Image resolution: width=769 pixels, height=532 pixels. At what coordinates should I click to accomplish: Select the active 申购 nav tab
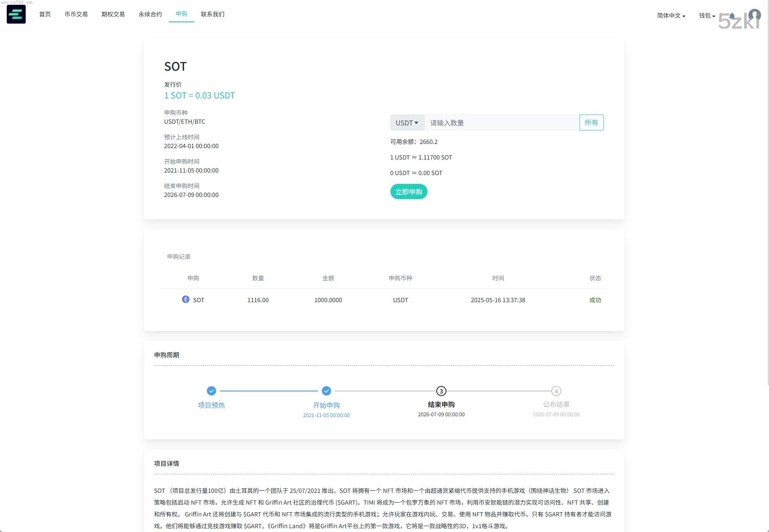(x=182, y=14)
